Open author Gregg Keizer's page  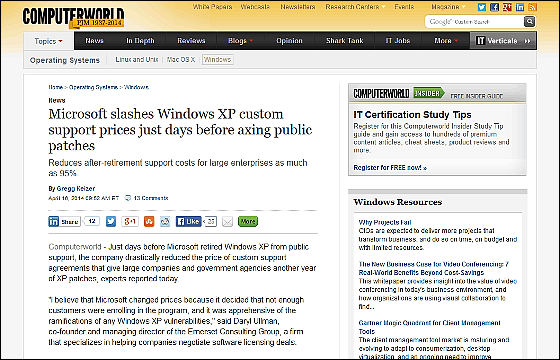coord(76,189)
